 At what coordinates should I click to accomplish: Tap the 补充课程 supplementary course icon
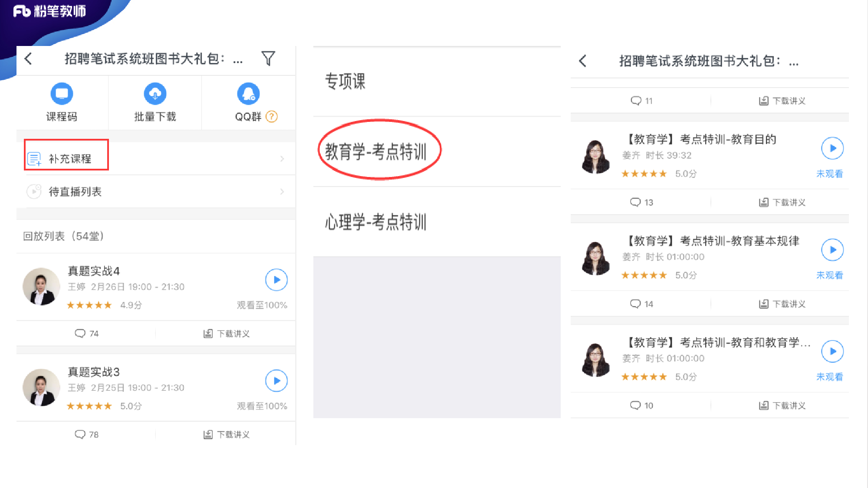[35, 158]
